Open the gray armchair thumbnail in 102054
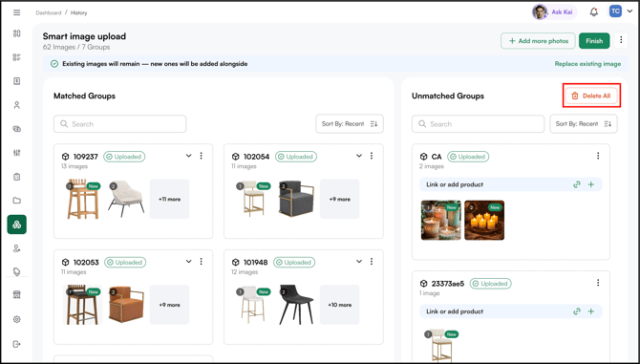This screenshot has height=364, width=640. [x=296, y=199]
